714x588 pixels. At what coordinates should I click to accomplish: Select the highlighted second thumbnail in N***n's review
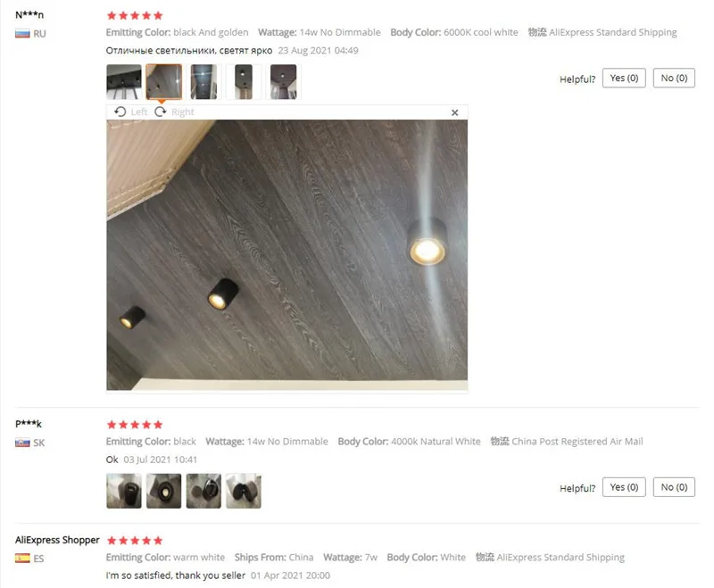click(164, 82)
